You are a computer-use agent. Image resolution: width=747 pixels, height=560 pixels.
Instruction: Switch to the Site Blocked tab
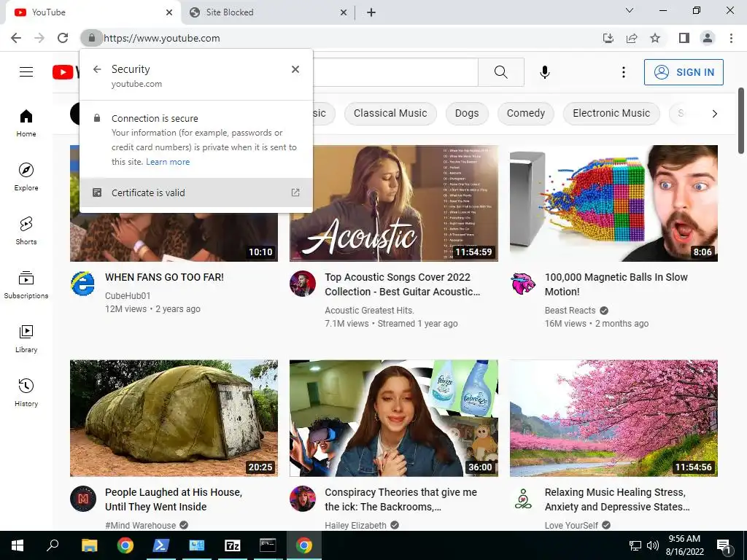(x=267, y=12)
